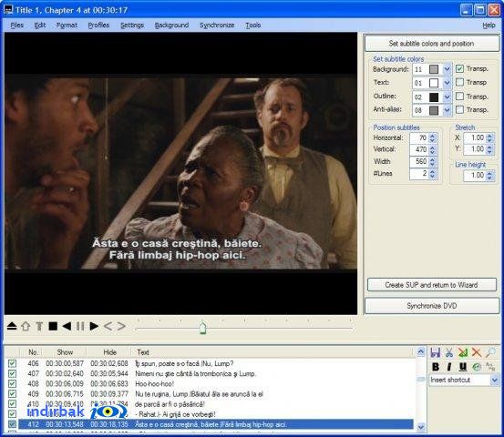Adjust Vertical position stepper

pyautogui.click(x=432, y=149)
